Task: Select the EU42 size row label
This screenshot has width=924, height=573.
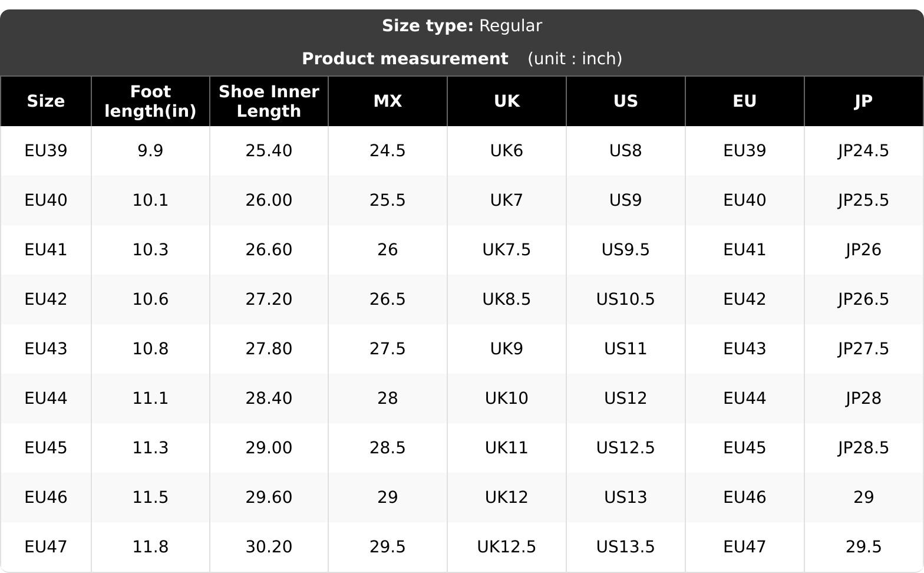Action: 46,299
